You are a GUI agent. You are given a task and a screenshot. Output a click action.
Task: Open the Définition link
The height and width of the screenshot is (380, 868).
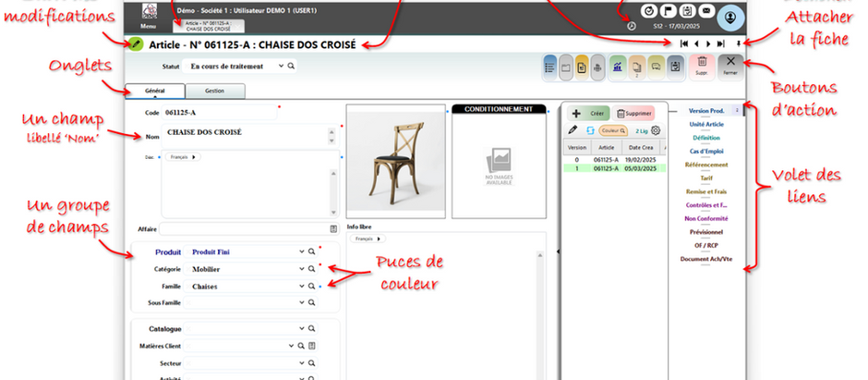click(706, 138)
